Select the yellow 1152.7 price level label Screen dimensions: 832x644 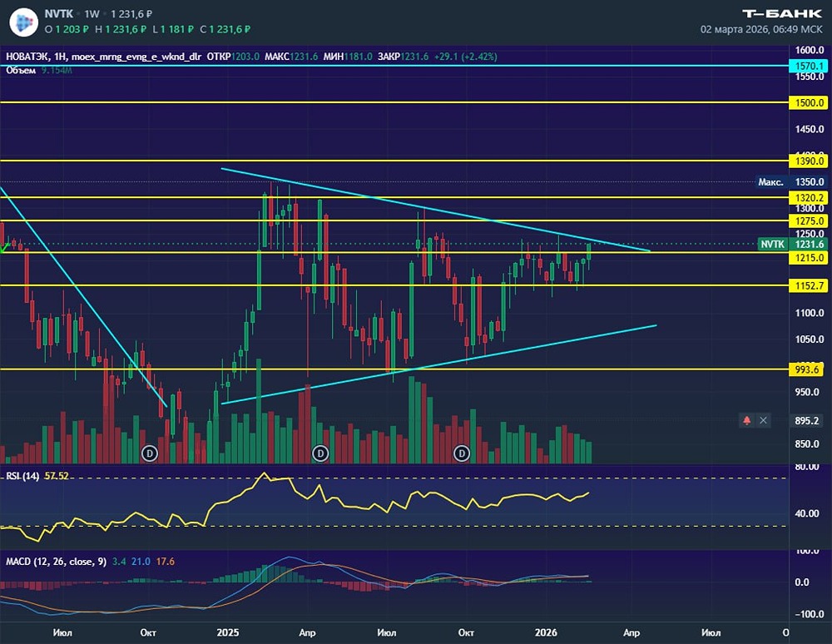(x=809, y=286)
